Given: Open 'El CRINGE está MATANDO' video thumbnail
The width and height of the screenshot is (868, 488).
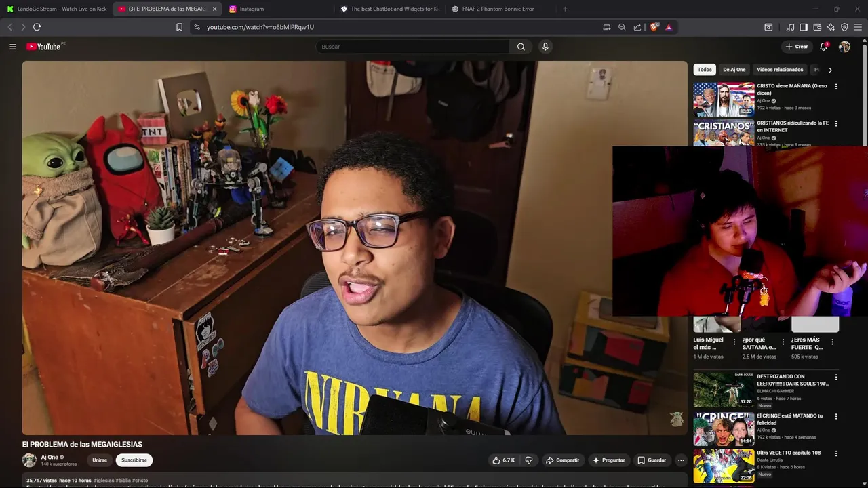Looking at the screenshot, I should (x=724, y=428).
